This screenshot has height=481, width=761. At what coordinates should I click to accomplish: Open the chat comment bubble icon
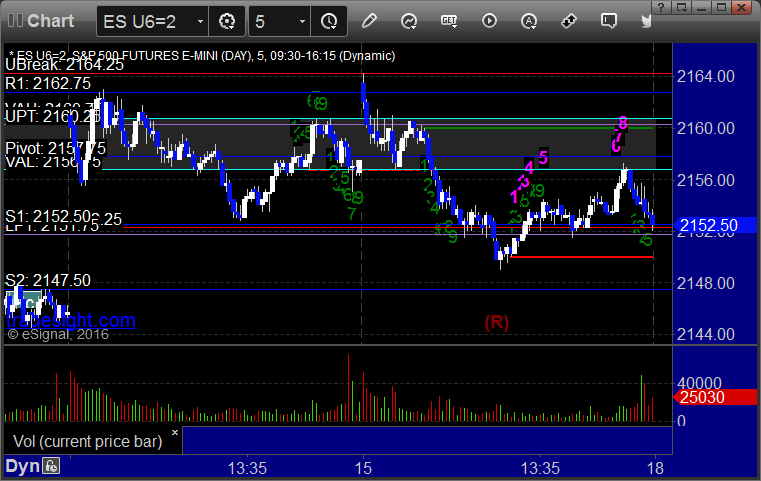tap(609, 21)
